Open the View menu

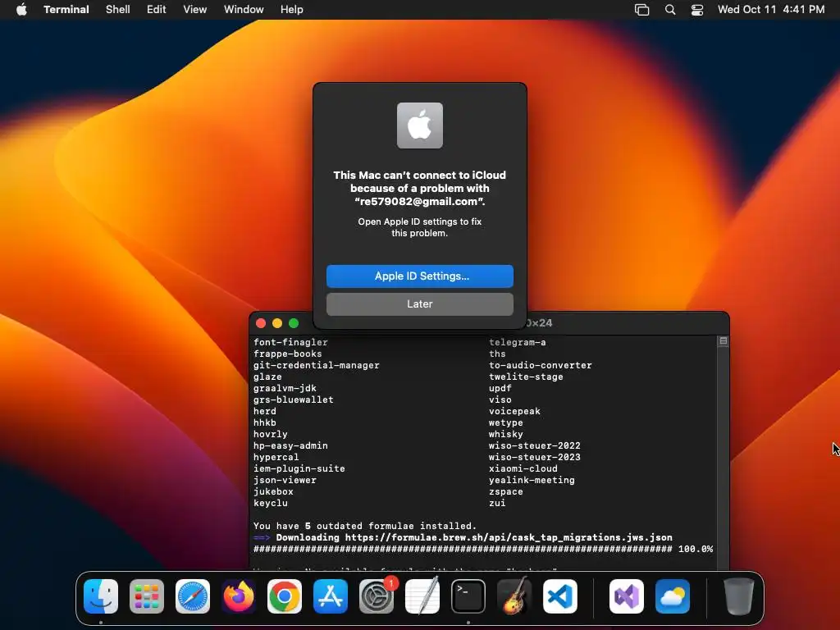195,10
